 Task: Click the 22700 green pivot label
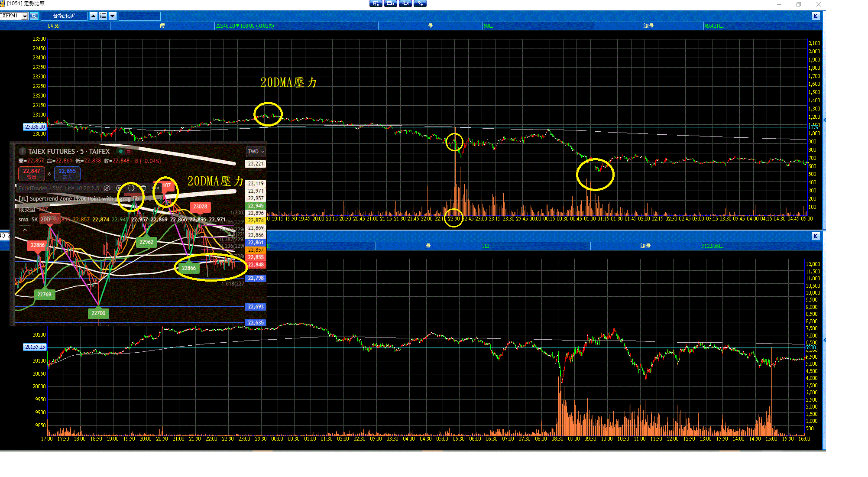[98, 313]
